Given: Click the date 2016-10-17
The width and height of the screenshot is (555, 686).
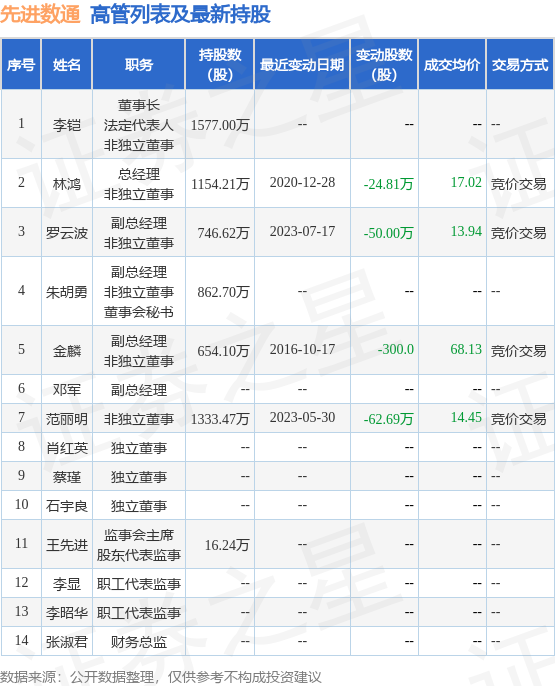Looking at the screenshot, I should (x=302, y=349).
